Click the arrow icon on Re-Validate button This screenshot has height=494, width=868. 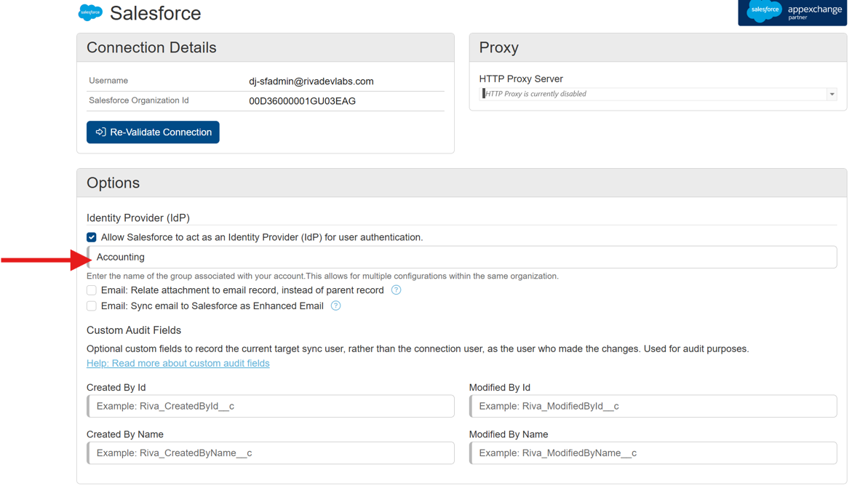coord(100,132)
